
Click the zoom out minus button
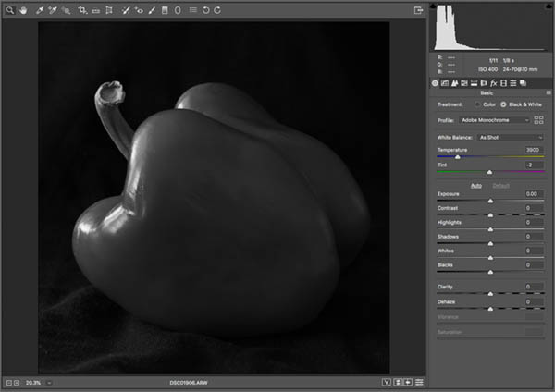point(9,383)
